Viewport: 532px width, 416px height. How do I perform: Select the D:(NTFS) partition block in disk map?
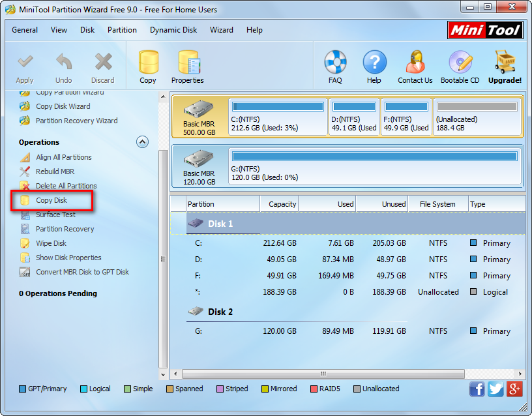[x=354, y=117]
